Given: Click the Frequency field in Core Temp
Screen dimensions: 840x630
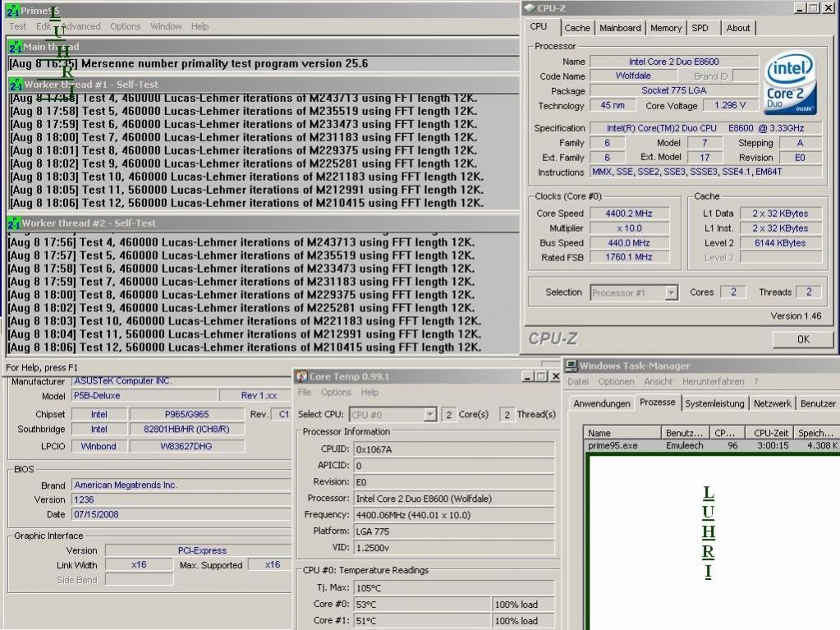Looking at the screenshot, I should point(454,515).
